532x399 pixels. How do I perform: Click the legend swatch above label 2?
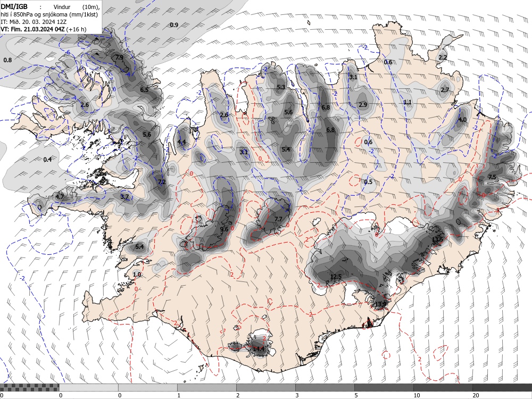pos(265,387)
